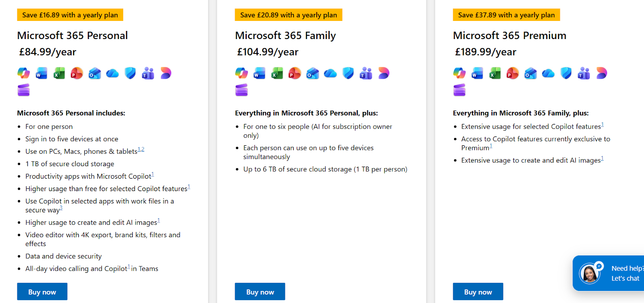Click the Clipchamp icon in the Premium plan
Viewport: 644px width, 303px height.
point(459,90)
